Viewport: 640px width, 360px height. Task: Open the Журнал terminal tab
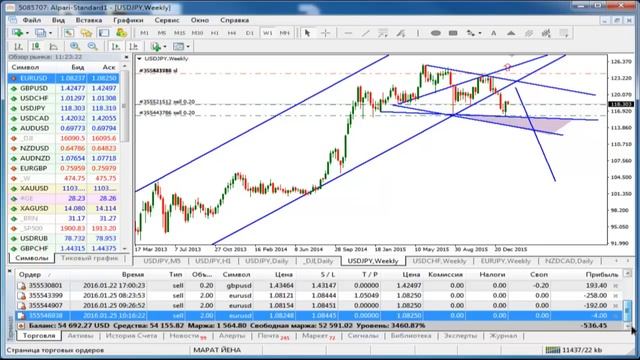click(x=503, y=336)
